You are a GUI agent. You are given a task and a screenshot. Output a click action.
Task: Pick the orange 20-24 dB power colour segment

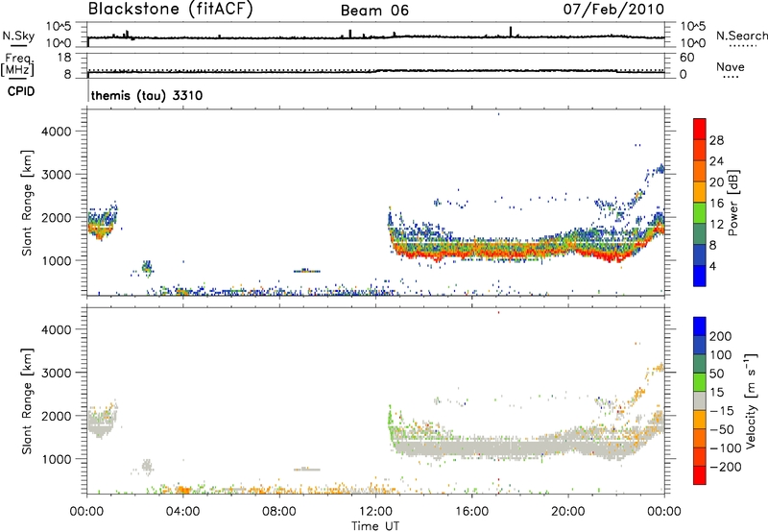click(x=700, y=171)
